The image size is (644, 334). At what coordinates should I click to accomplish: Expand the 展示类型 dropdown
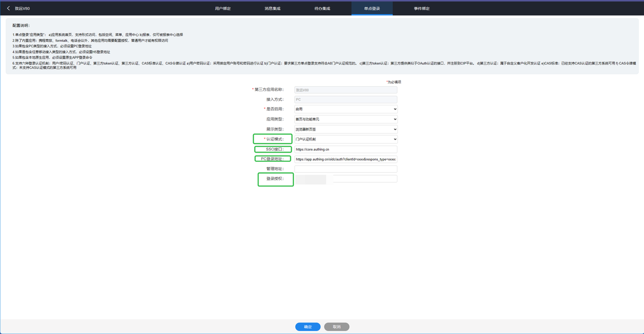346,129
